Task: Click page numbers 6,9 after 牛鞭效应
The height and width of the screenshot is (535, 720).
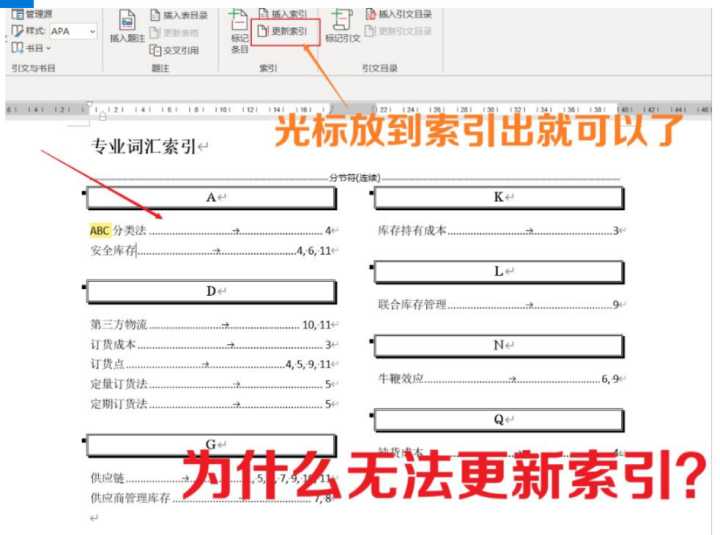Action: coord(610,379)
